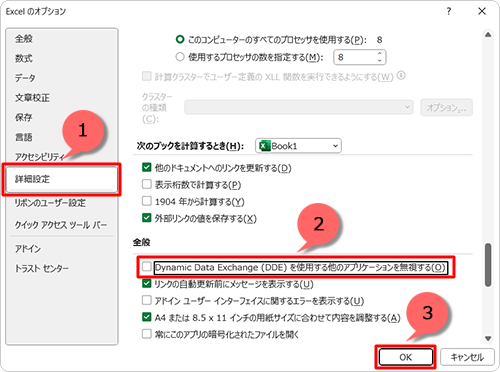The height and width of the screenshot is (372, 500).
Task: Uncheck 他のドキュメントへのリンクを更新する
Action: (x=147, y=167)
